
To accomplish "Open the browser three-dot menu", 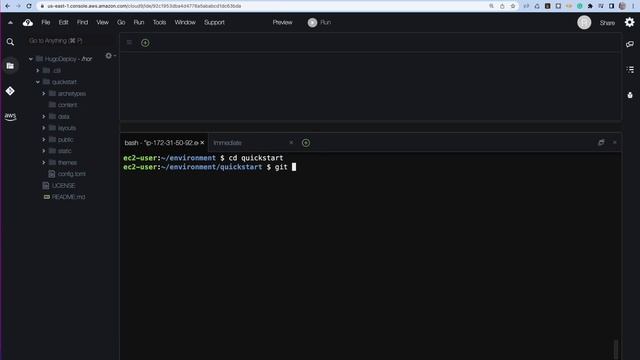I will tap(633, 6).
